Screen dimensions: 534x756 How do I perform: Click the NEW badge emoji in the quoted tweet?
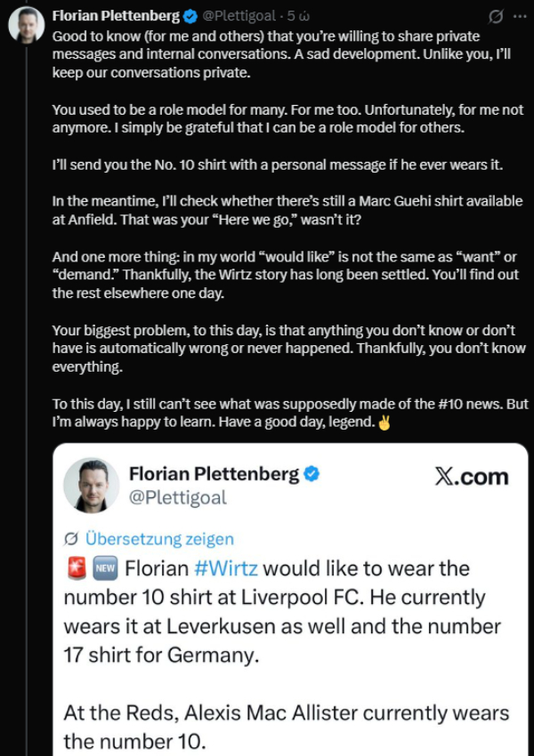pos(105,568)
